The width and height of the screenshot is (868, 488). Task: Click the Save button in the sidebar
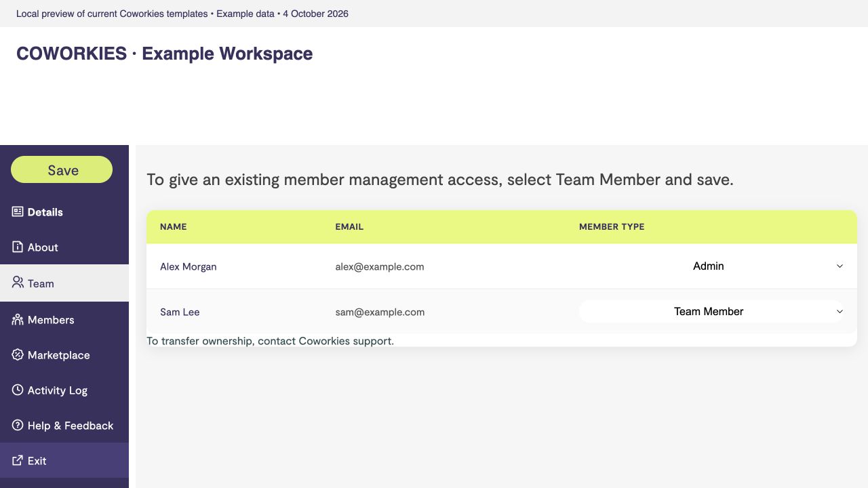point(62,169)
